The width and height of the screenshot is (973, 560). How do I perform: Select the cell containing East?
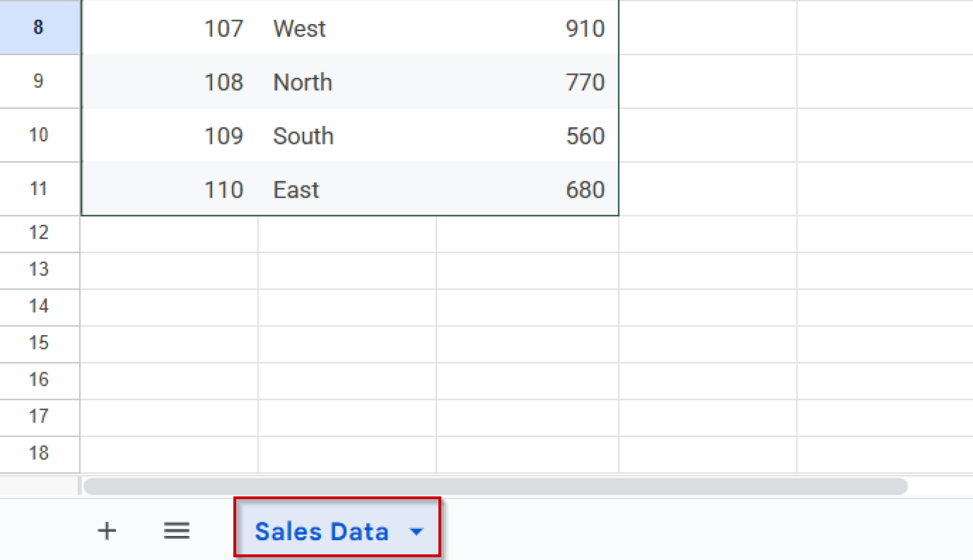[x=346, y=189]
